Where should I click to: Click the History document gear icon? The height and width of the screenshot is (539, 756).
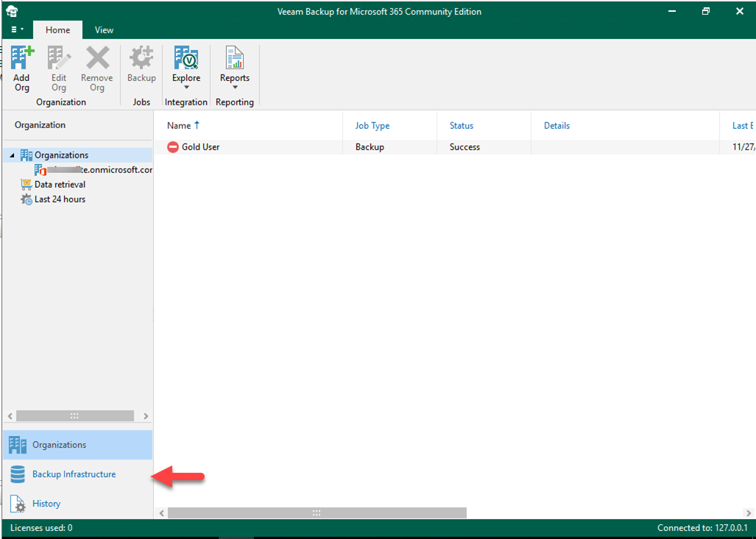[x=18, y=504]
